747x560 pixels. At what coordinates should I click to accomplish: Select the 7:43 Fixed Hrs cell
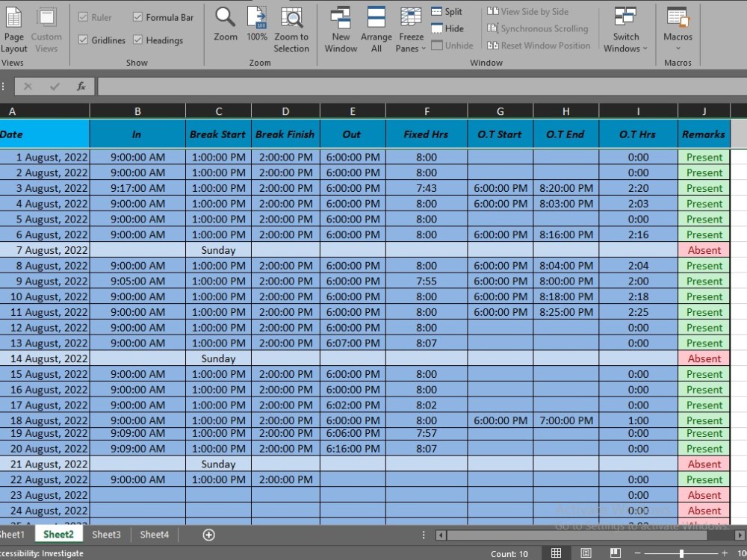point(427,188)
